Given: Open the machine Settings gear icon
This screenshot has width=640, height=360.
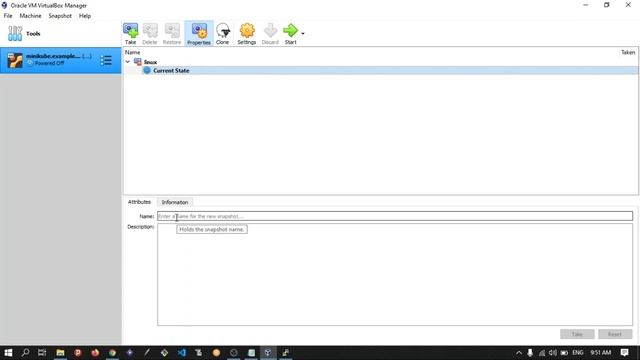Looking at the screenshot, I should pos(247,33).
